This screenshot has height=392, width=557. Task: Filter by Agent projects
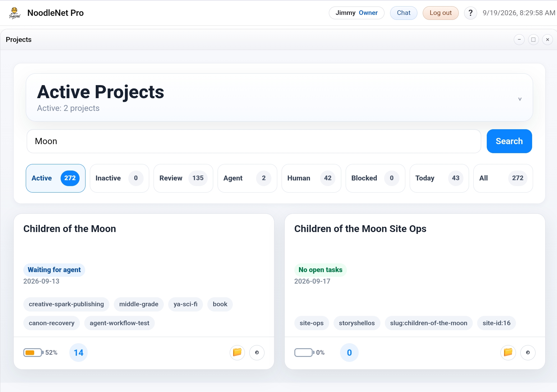(x=247, y=178)
